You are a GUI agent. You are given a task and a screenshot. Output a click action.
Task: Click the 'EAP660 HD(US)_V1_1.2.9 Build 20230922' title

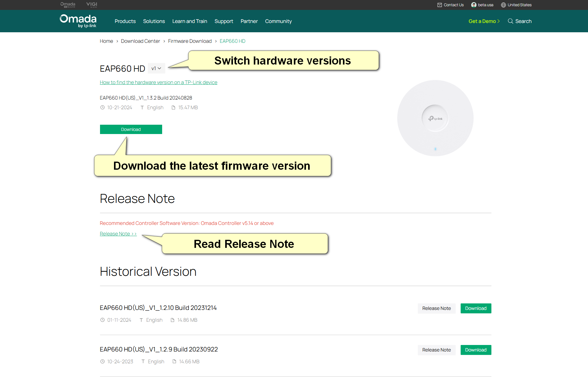click(159, 349)
